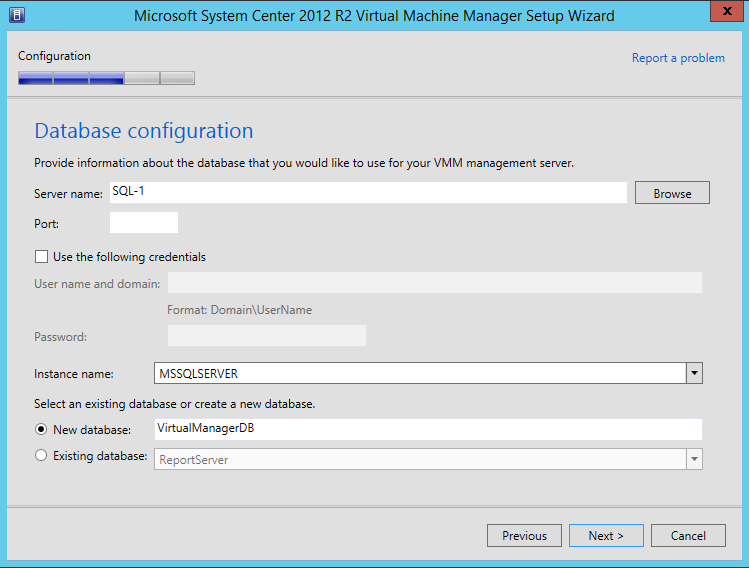Image resolution: width=749 pixels, height=568 pixels.
Task: Select the New database radio button
Action: coord(41,429)
